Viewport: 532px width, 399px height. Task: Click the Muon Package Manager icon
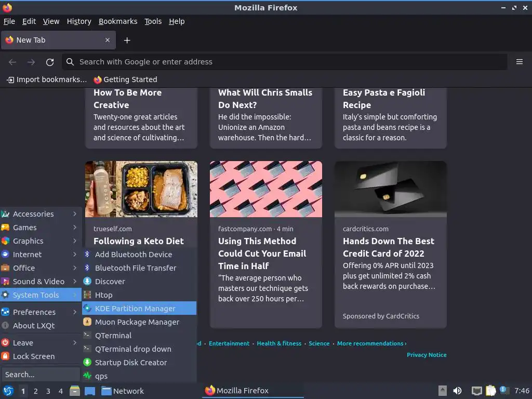pos(87,322)
